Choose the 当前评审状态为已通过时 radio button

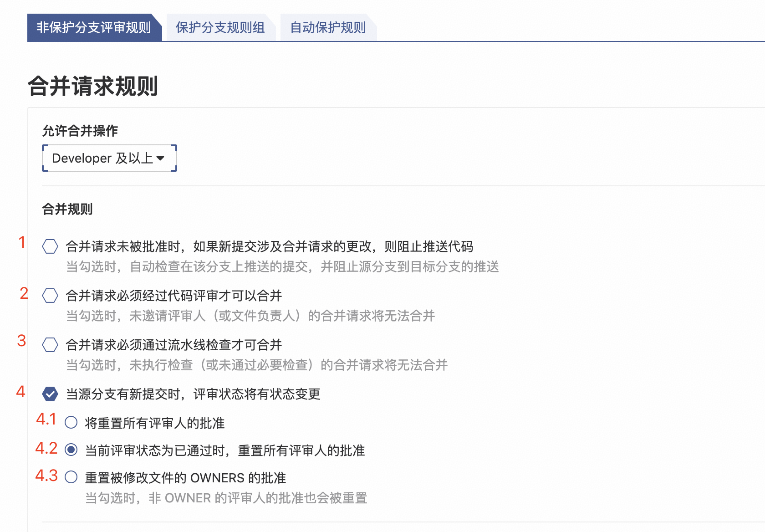[71, 450]
